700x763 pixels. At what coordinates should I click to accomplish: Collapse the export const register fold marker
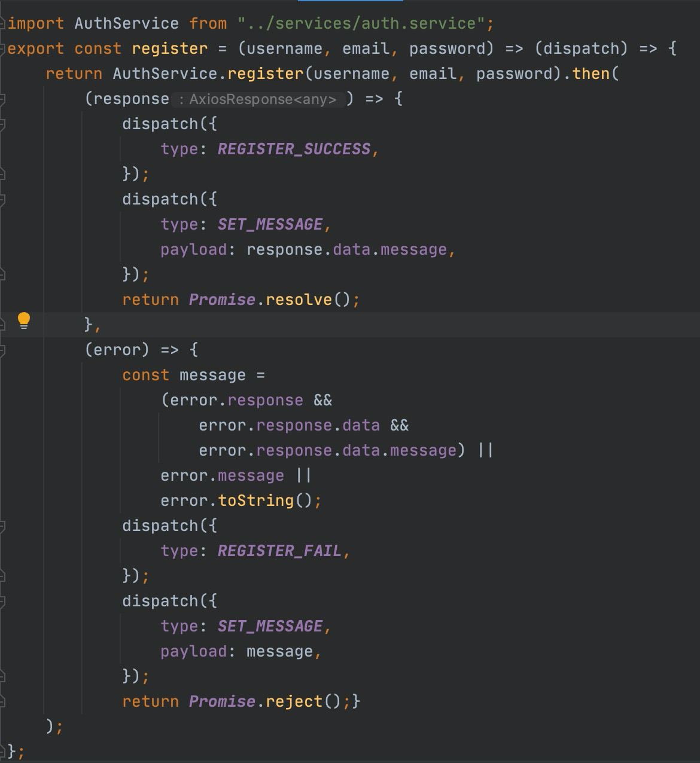[3, 48]
